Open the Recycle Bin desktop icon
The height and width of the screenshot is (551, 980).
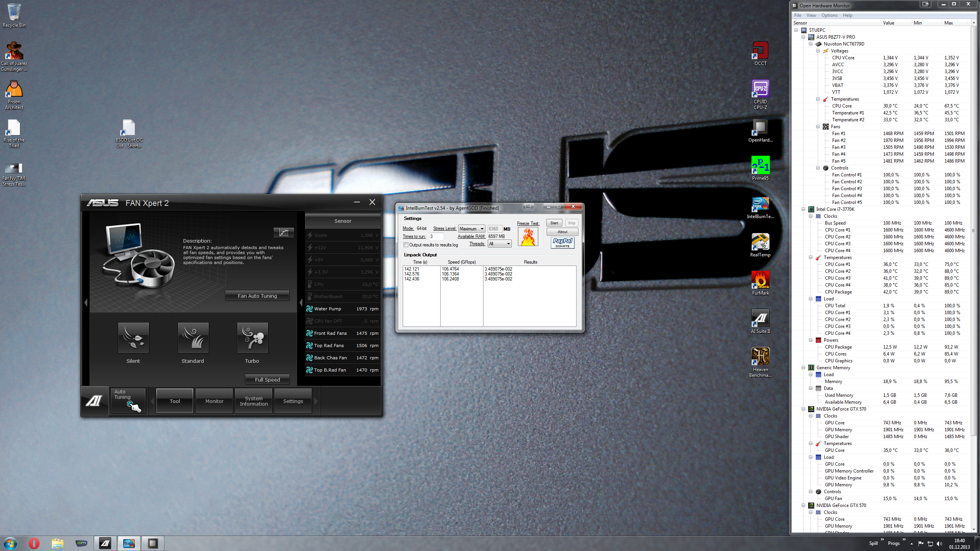(14, 15)
